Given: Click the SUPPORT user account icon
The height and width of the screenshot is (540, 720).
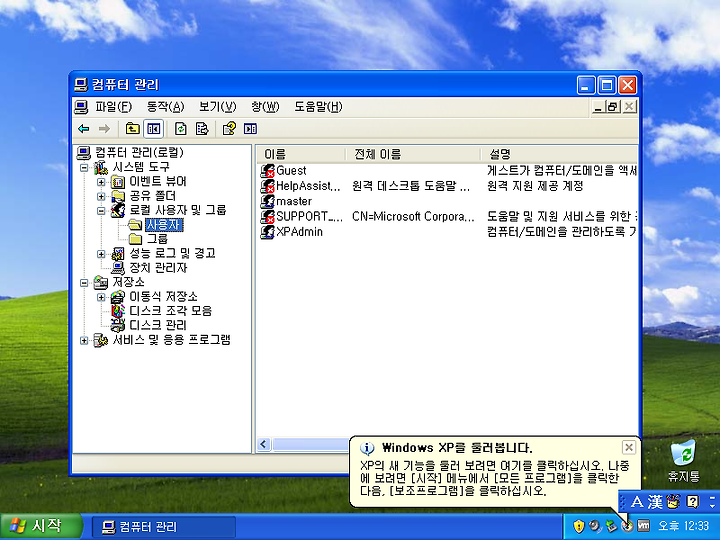Looking at the screenshot, I should pos(267,216).
